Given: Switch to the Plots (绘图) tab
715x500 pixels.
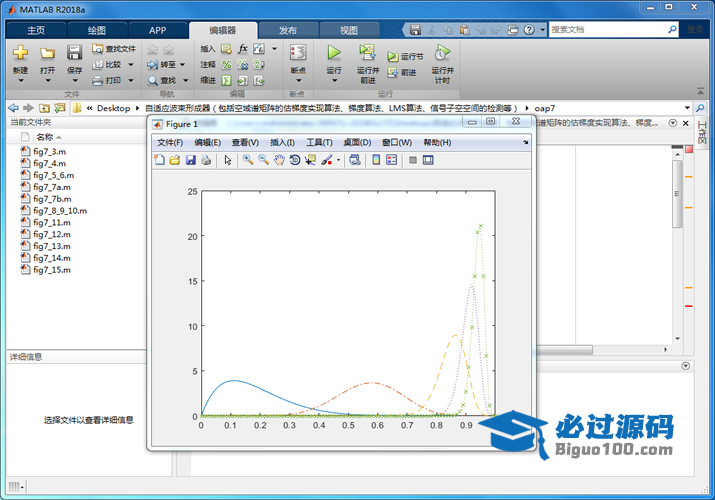Looking at the screenshot, I should point(97,31).
